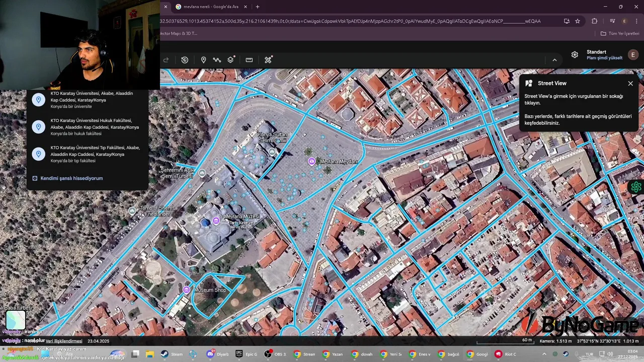Click Konya Sultan Selim Camii marker
The height and width of the screenshot is (362, 644).
coord(272,151)
